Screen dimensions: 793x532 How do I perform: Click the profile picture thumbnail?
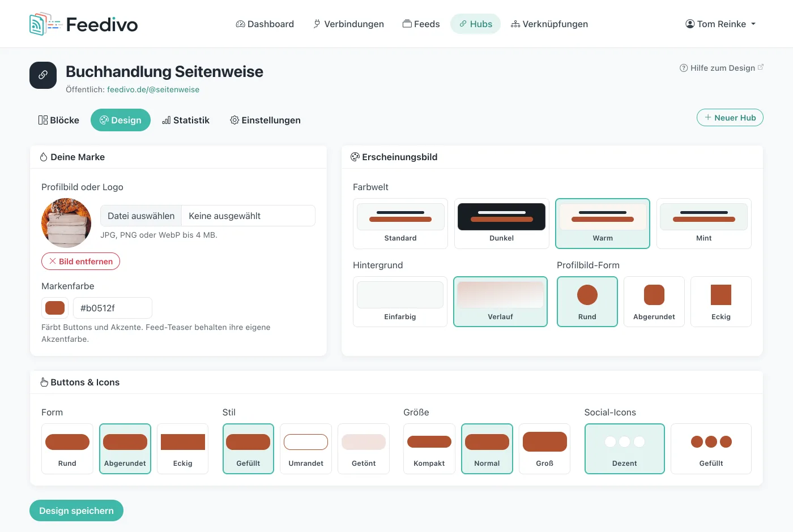click(66, 223)
